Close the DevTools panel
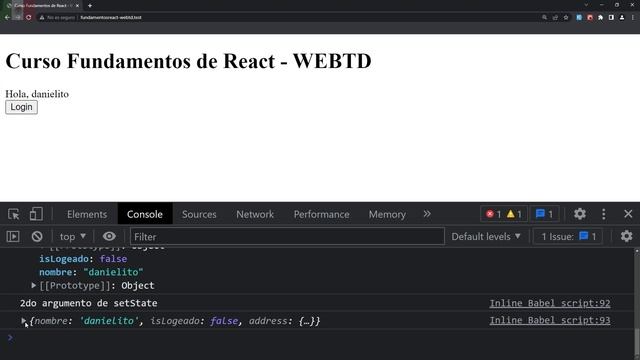640x360 pixels. click(x=628, y=214)
